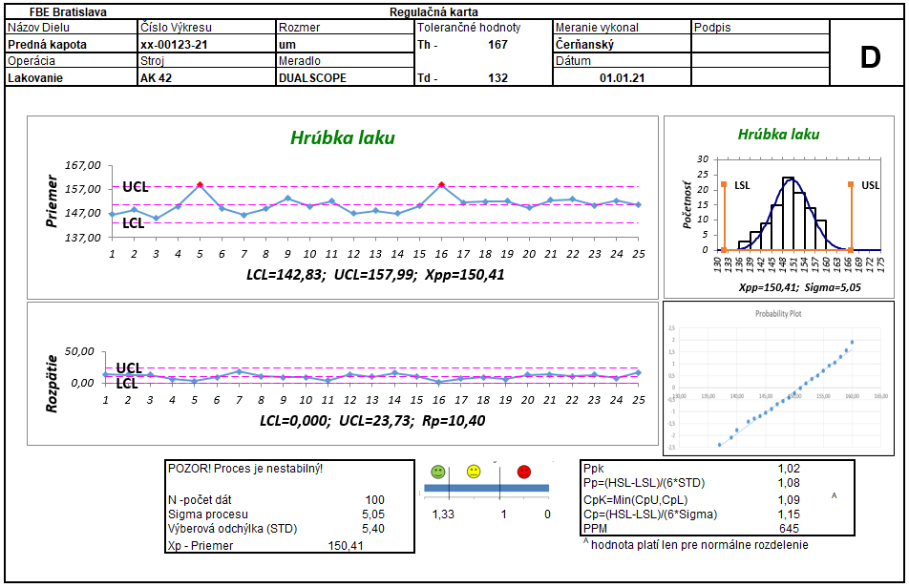The image size is (909, 588).
Task: Click the date cell 01.01.21
Action: 622,78
